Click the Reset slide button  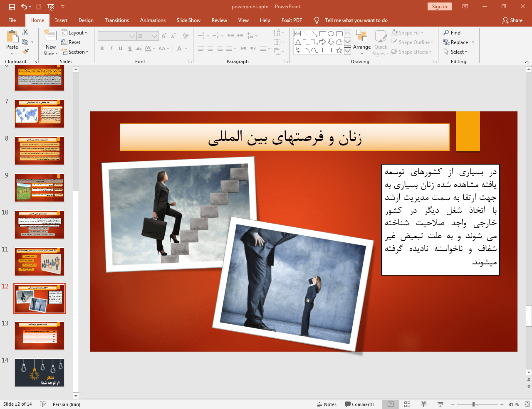[71, 42]
